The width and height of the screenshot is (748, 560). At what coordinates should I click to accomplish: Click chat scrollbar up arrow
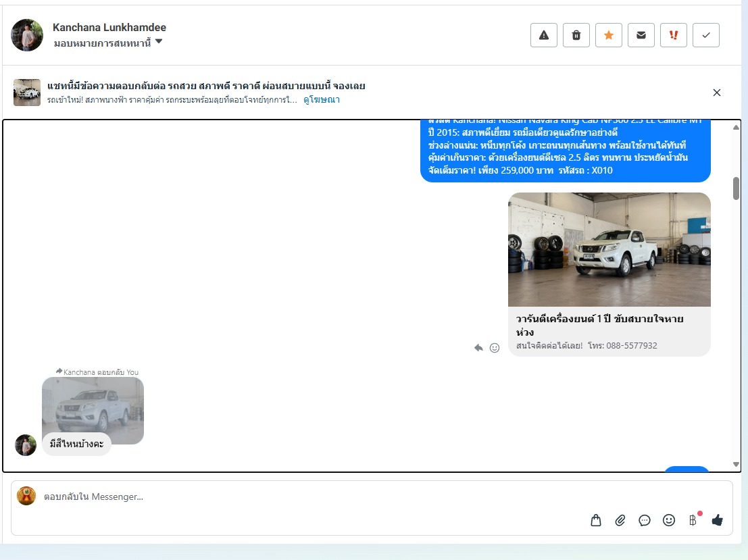736,128
